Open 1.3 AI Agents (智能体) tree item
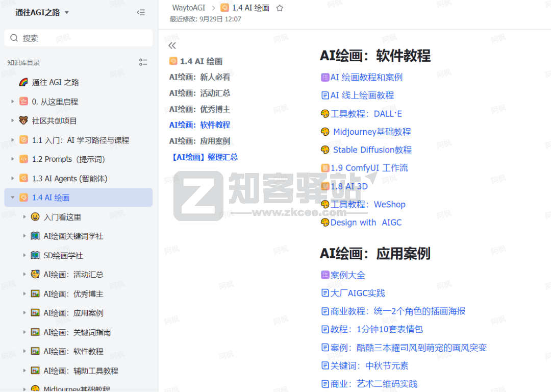 [x=69, y=179]
